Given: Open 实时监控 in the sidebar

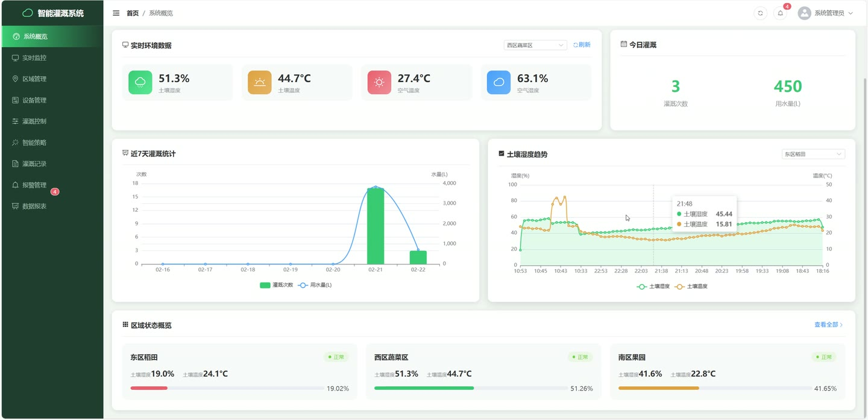Looking at the screenshot, I should click(x=52, y=58).
